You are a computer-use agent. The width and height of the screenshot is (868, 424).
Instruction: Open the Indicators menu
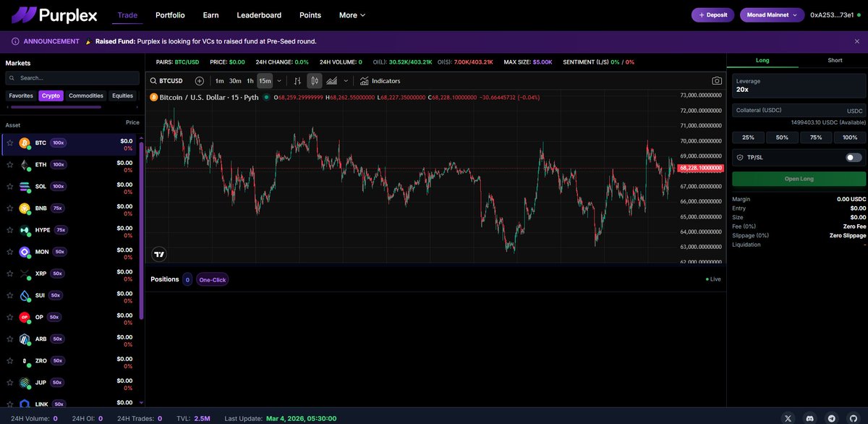click(x=380, y=81)
